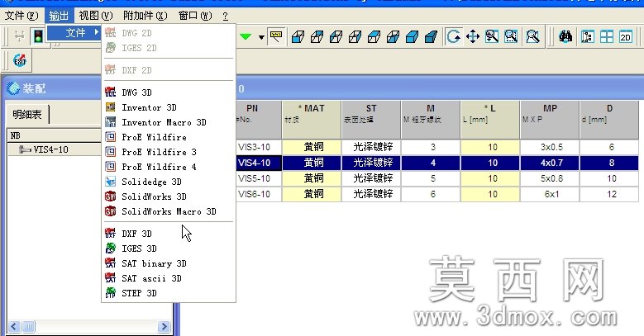Screen dimensions: 644x336
Task: Open the 文件(F) menu
Action: tap(21, 16)
